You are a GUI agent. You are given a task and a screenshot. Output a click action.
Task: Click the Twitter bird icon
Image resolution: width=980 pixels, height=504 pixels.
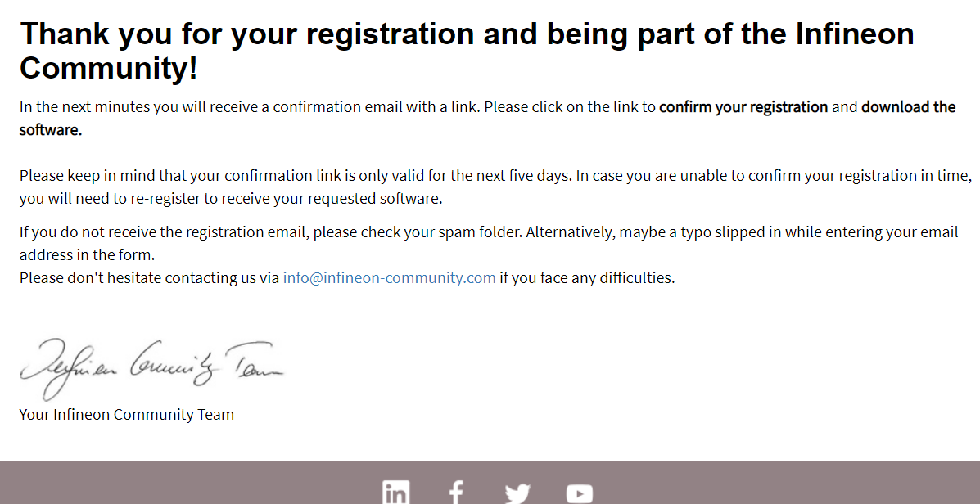click(517, 493)
